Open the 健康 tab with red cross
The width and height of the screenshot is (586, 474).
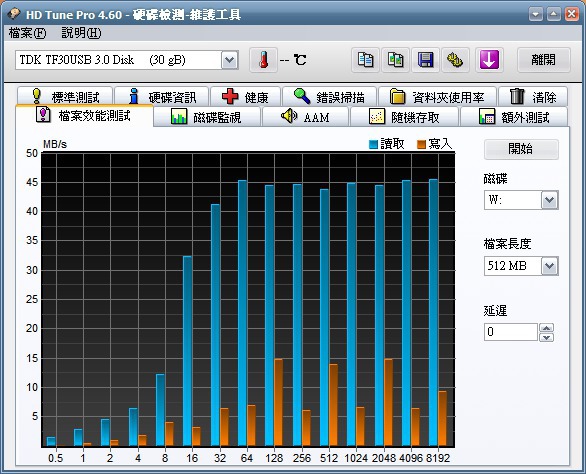245,97
